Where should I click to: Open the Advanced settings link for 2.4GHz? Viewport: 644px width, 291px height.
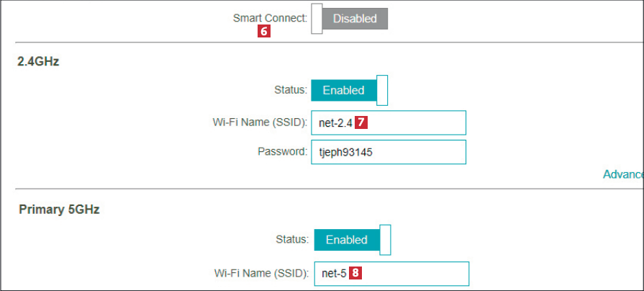[622, 174]
